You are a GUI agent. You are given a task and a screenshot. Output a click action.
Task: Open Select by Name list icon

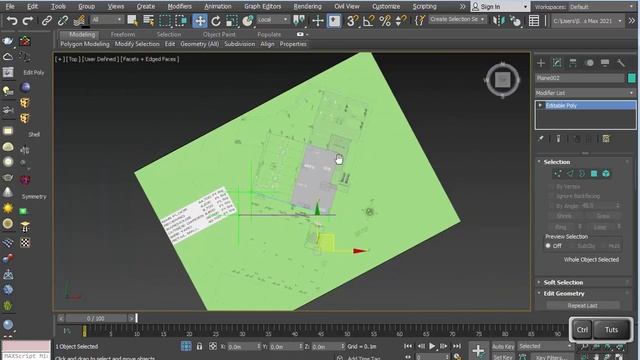(149, 21)
